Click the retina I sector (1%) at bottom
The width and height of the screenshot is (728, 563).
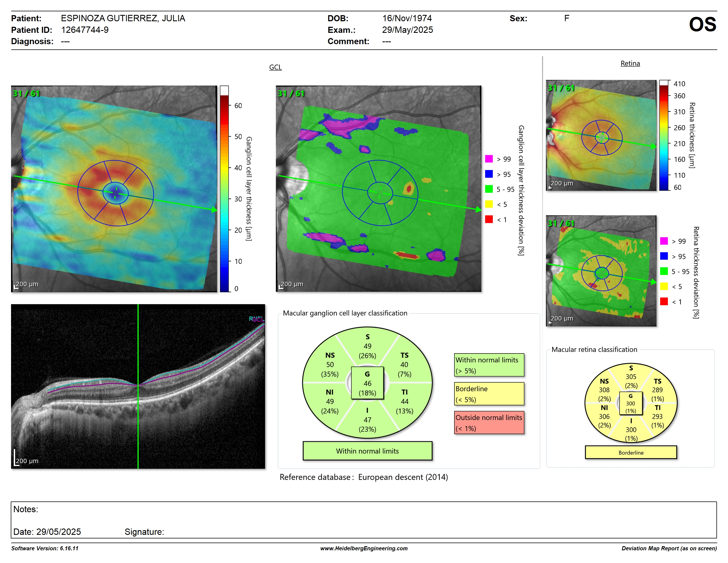[631, 438]
